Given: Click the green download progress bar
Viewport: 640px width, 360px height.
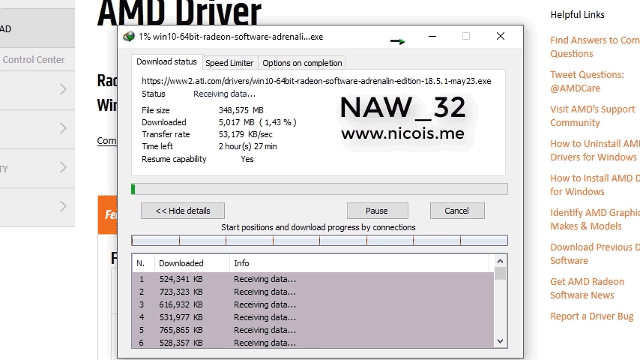Looking at the screenshot, I should pos(319,189).
